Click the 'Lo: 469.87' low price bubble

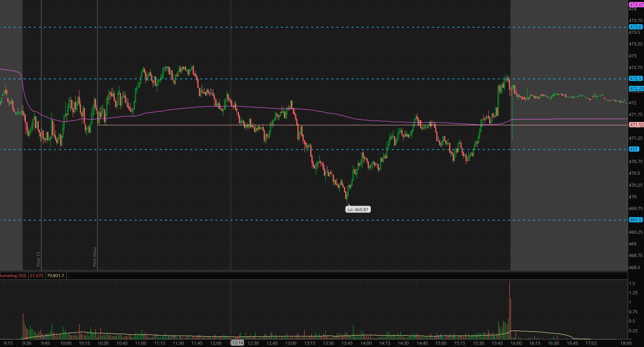[x=358, y=210]
